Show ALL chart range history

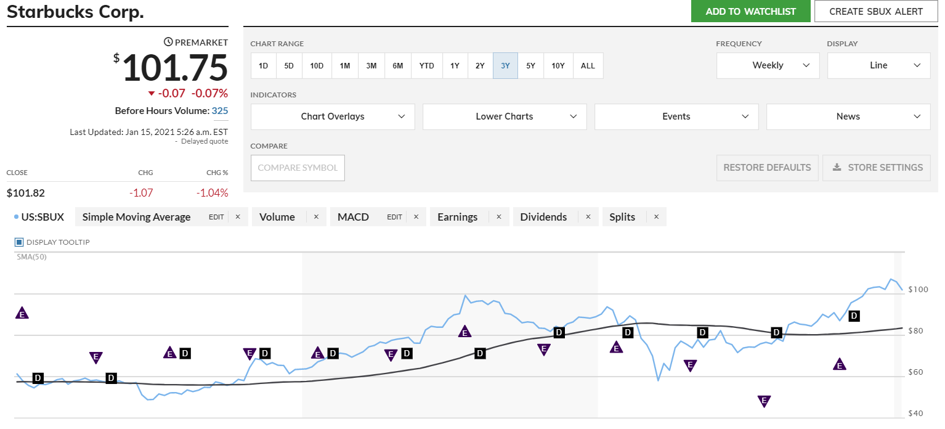588,66
